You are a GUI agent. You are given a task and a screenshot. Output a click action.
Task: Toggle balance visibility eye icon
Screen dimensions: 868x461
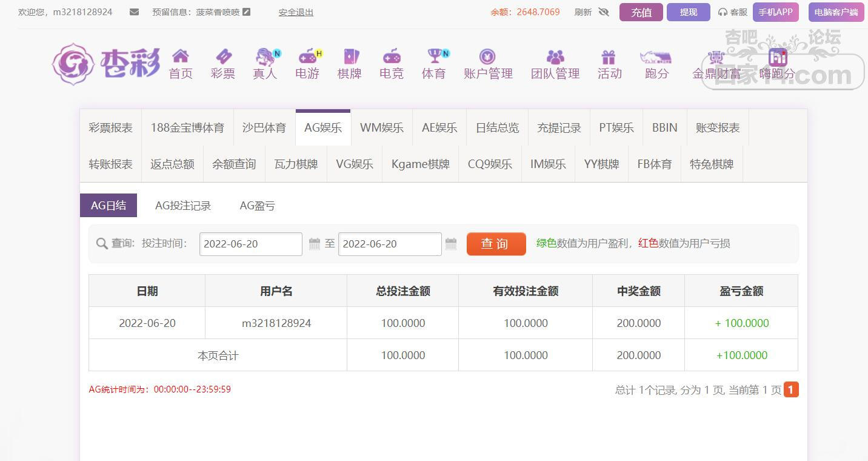603,12
